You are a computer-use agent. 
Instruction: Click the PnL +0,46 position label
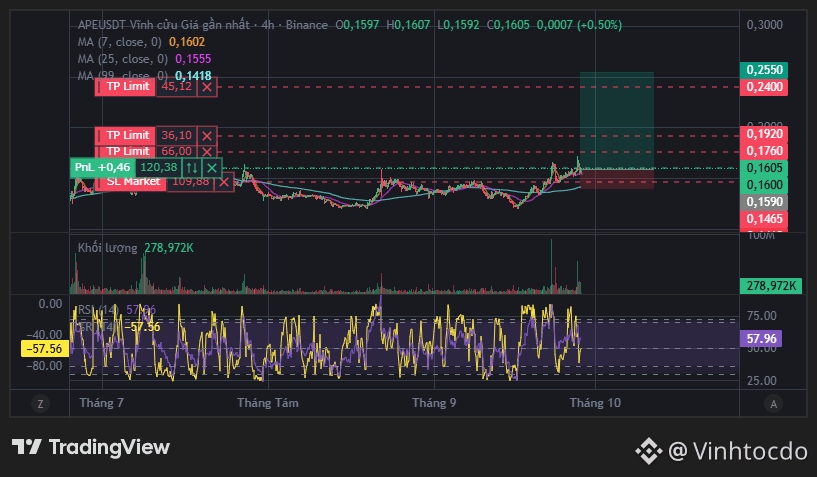coord(103,168)
